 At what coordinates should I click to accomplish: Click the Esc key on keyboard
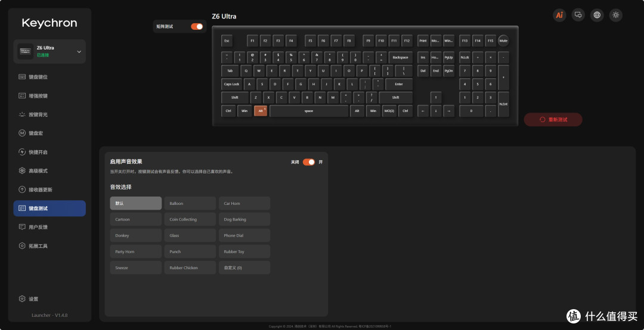[x=227, y=41]
